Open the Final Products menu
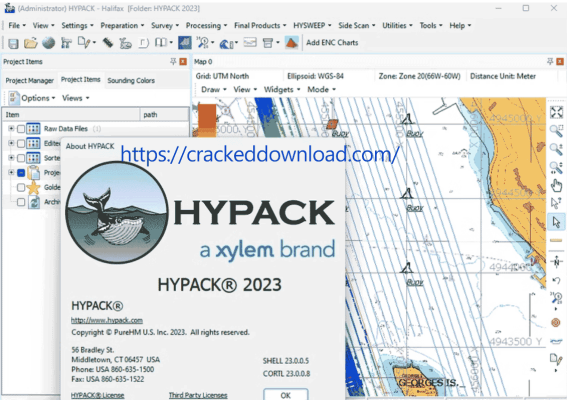567x400 pixels. (260, 25)
